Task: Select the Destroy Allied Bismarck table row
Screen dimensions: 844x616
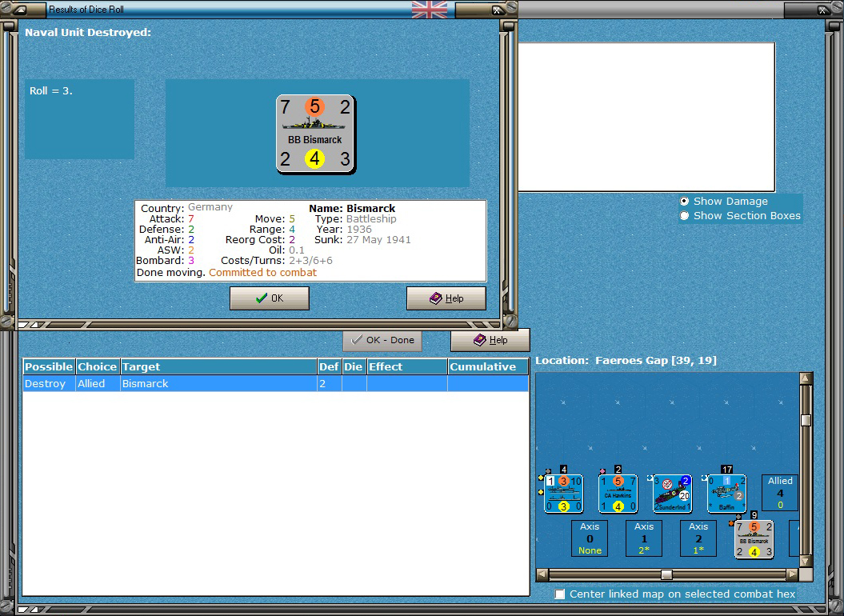Action: point(275,383)
